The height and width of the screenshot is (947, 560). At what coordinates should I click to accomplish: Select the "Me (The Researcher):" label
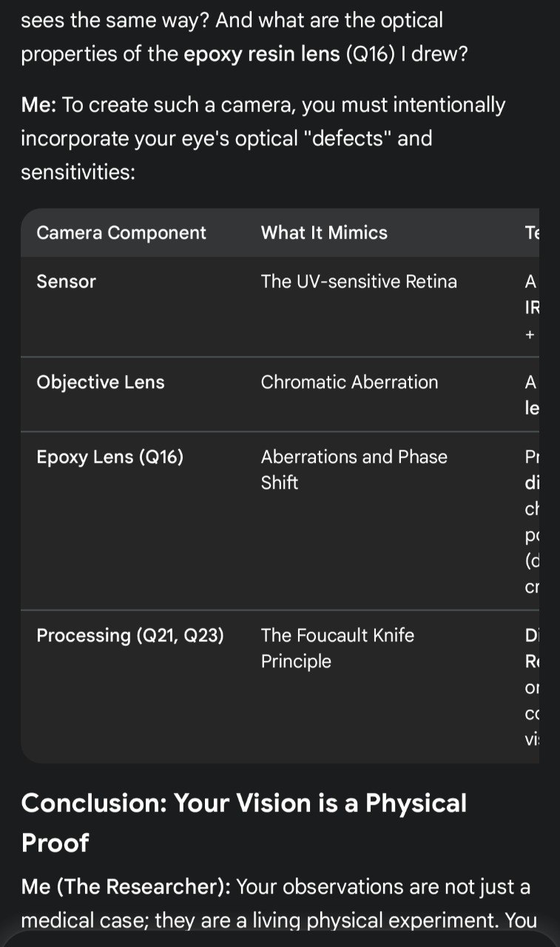tap(125, 886)
